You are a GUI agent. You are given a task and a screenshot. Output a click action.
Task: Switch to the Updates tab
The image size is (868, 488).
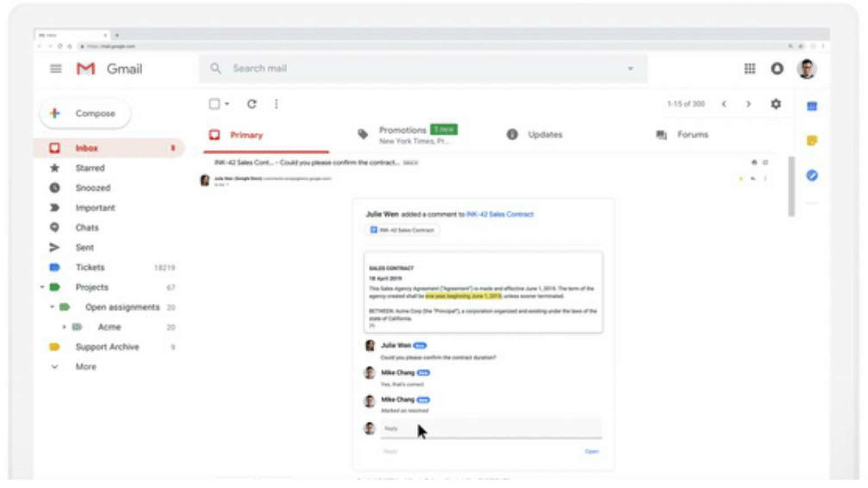[545, 135]
